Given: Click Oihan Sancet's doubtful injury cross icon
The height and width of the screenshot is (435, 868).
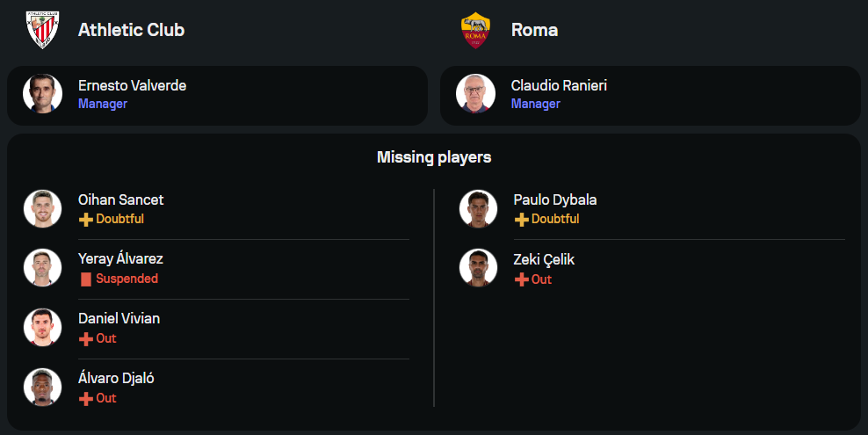Looking at the screenshot, I should [x=86, y=219].
